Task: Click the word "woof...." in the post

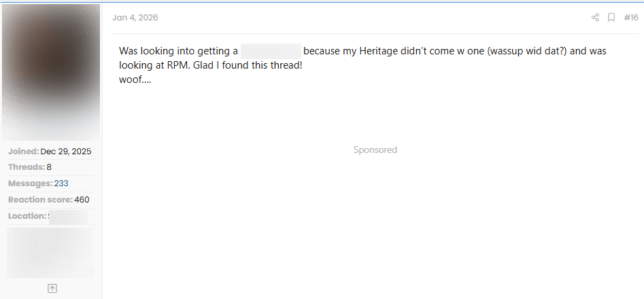Action: pos(135,80)
